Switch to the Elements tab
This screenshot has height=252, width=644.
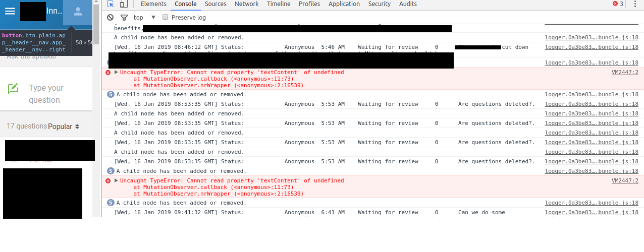click(153, 4)
